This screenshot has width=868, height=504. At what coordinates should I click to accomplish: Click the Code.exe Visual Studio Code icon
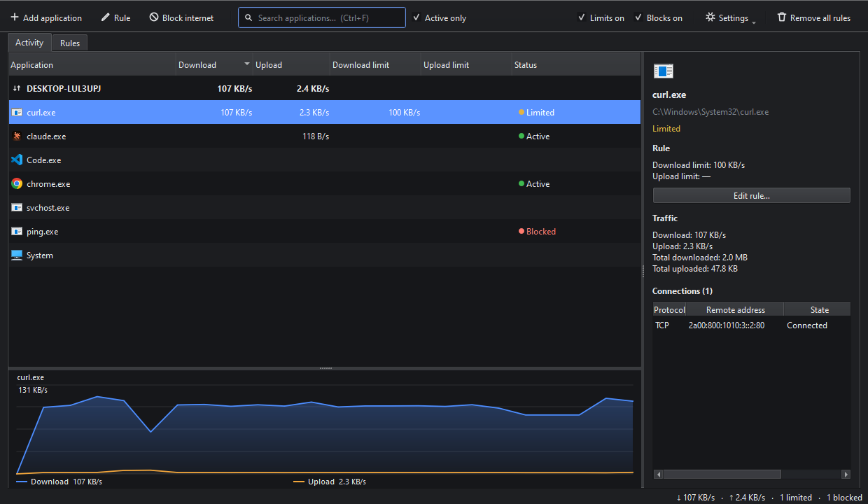click(x=17, y=160)
